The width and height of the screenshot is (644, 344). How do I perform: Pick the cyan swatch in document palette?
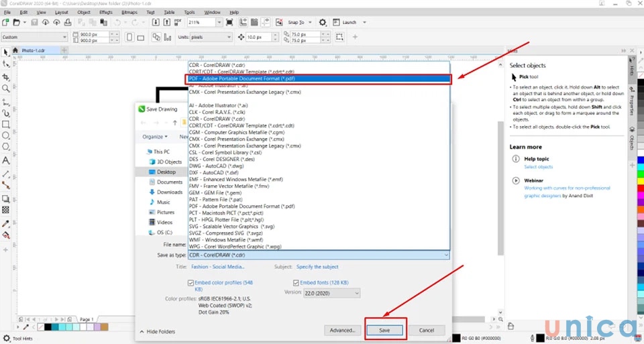coord(61,327)
